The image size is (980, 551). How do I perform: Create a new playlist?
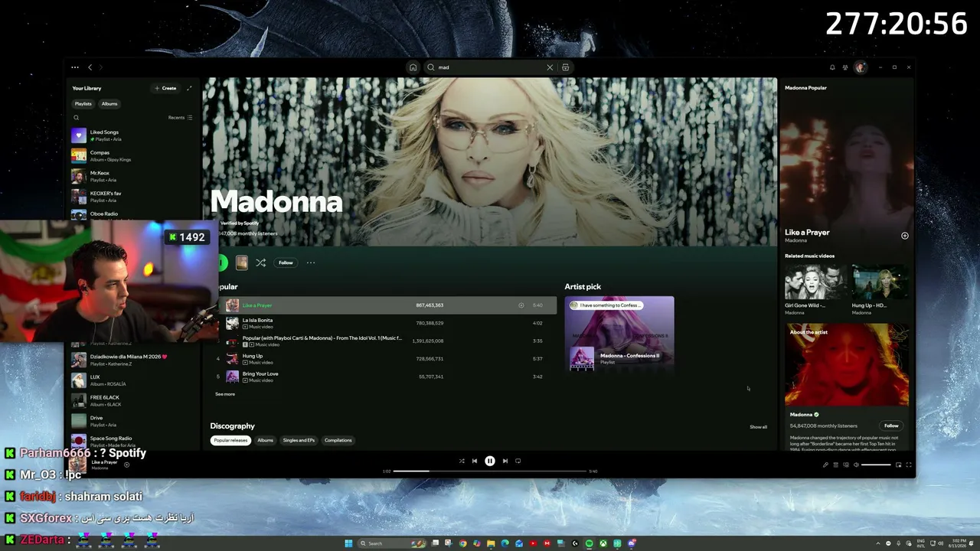[x=165, y=88]
